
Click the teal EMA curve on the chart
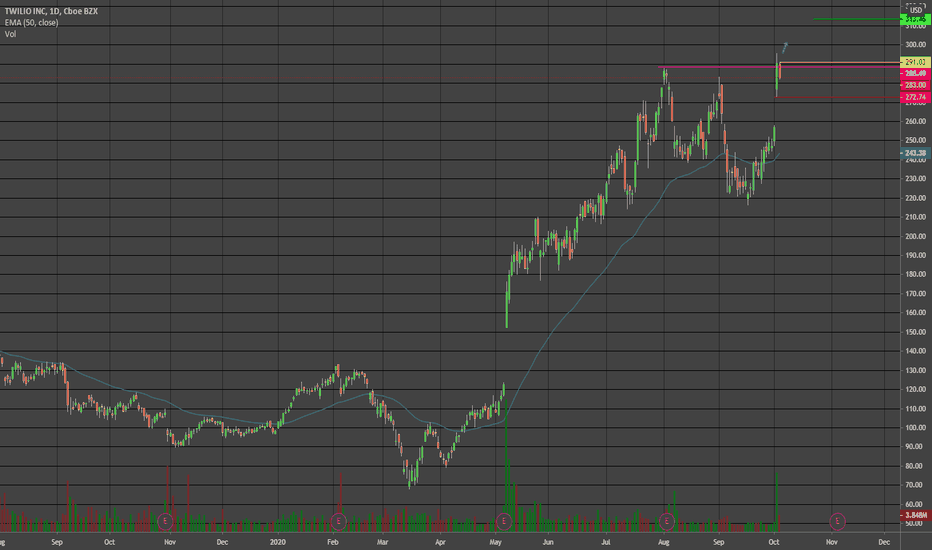[x=553, y=331]
